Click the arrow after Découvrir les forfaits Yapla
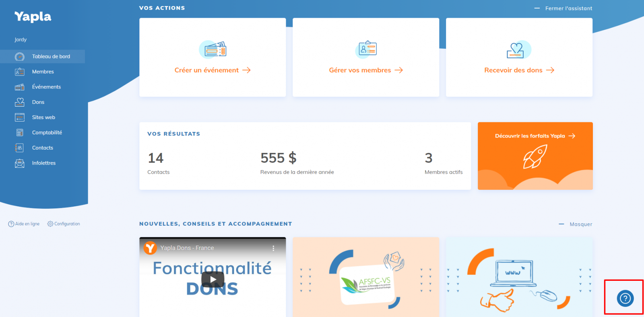The height and width of the screenshot is (317, 644). pos(572,136)
